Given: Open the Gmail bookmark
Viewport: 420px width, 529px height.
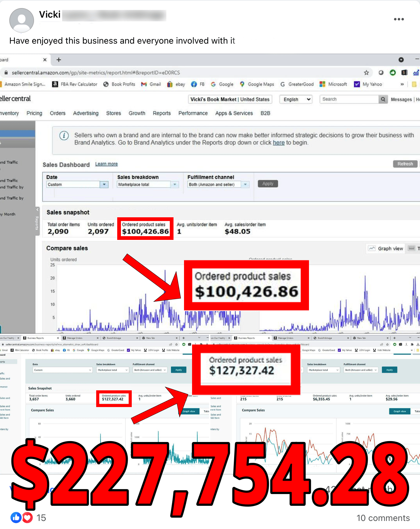Looking at the screenshot, I should (x=151, y=84).
